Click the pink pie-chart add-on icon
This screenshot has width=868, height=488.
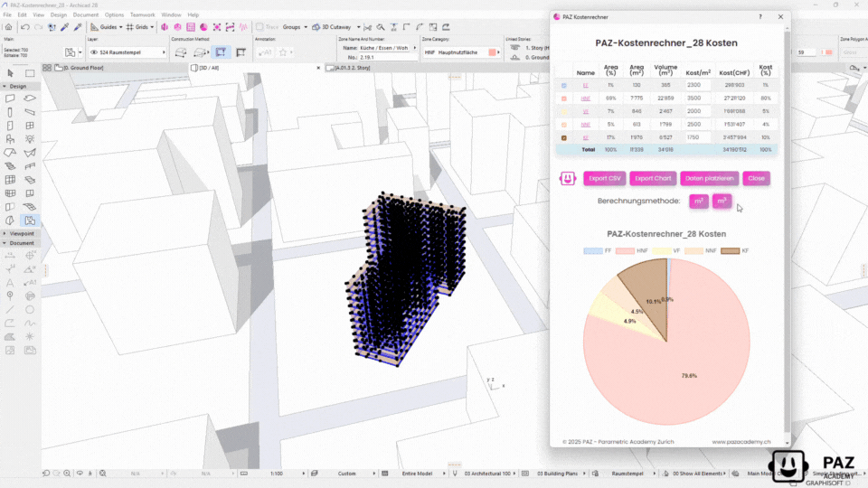click(x=203, y=26)
